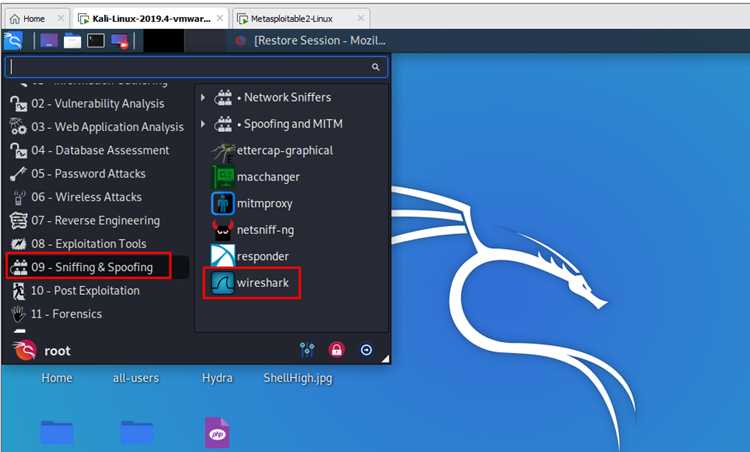This screenshot has width=750, height=452.
Task: Click the Password Attacks category icon
Action: click(x=18, y=174)
